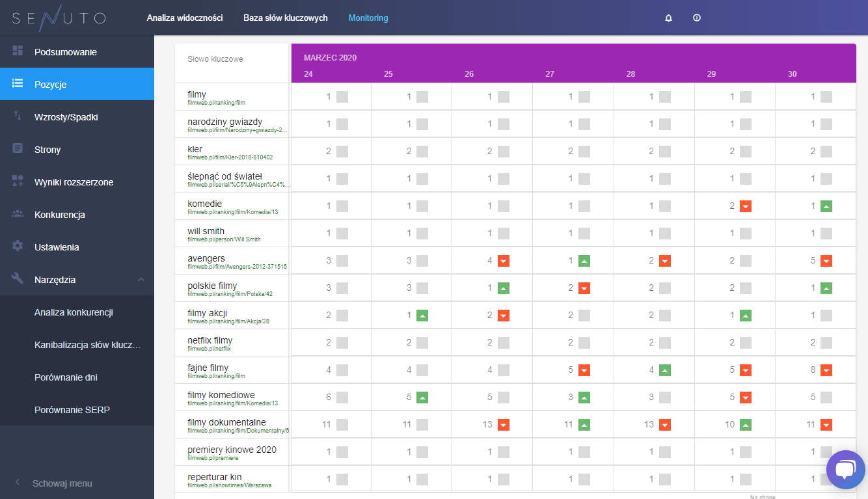The width and height of the screenshot is (868, 499).
Task: Click the Wyniki rozszerzone shapes icon
Action: tap(18, 182)
